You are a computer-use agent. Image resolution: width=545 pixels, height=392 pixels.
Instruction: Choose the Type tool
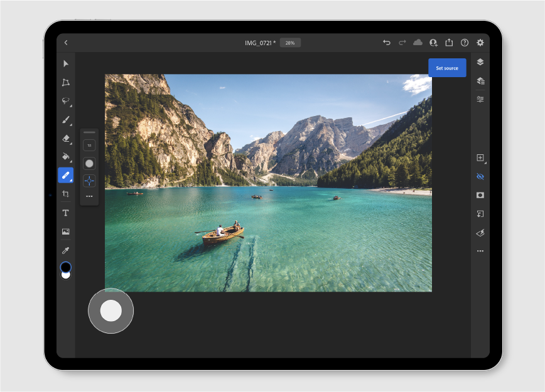click(x=66, y=213)
